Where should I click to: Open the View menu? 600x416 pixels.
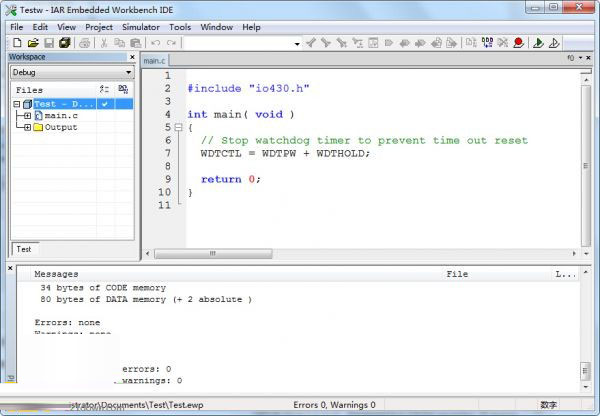(x=66, y=27)
